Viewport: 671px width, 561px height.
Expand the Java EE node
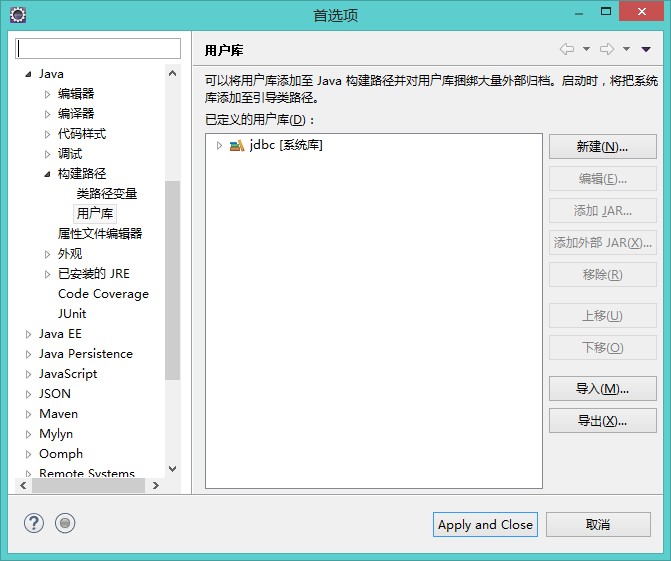pyautogui.click(x=28, y=334)
